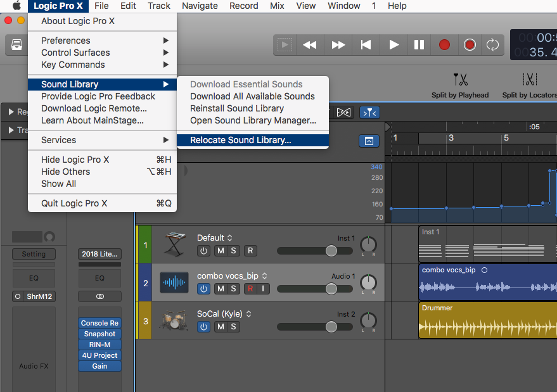Select the waveform icon on combo vocs_bip track

pyautogui.click(x=174, y=282)
